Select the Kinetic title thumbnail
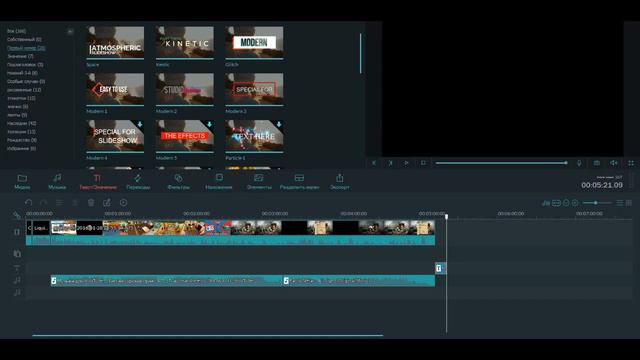 pos(184,43)
